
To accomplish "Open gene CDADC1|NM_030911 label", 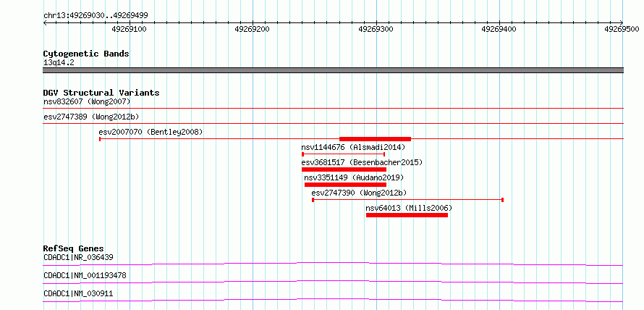I will [78, 293].
